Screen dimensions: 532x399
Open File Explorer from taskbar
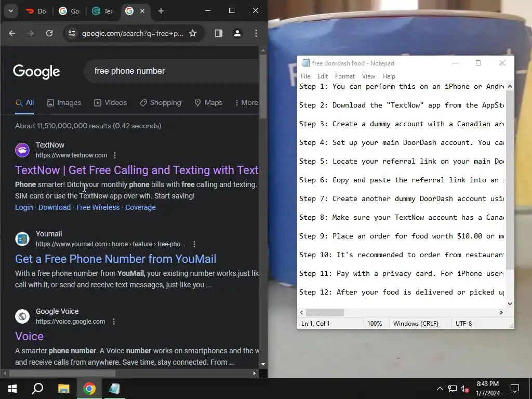[x=63, y=389]
